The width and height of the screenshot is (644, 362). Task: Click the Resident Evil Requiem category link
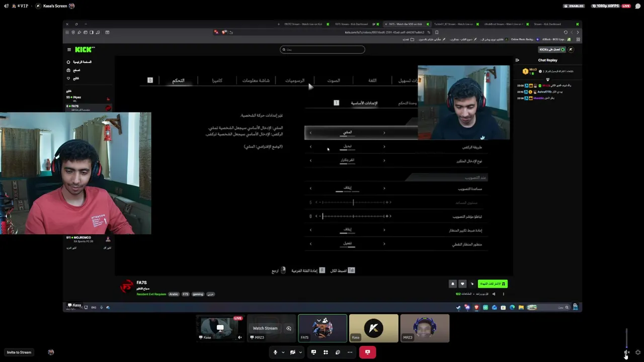click(x=151, y=294)
